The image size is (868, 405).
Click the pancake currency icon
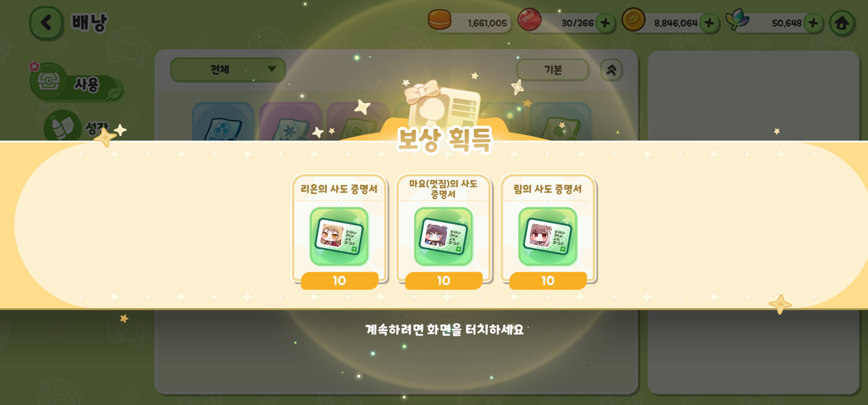(x=439, y=20)
